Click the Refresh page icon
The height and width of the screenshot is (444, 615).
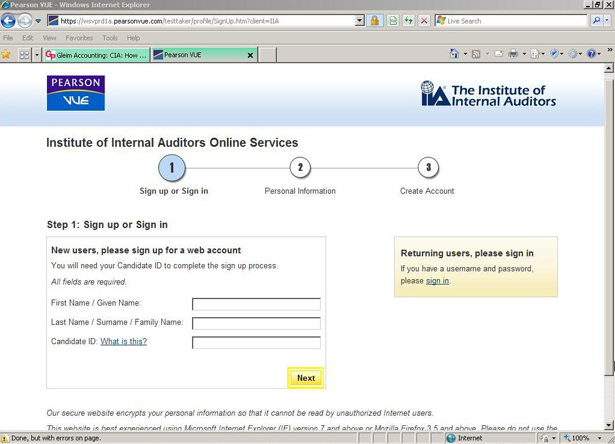408,21
